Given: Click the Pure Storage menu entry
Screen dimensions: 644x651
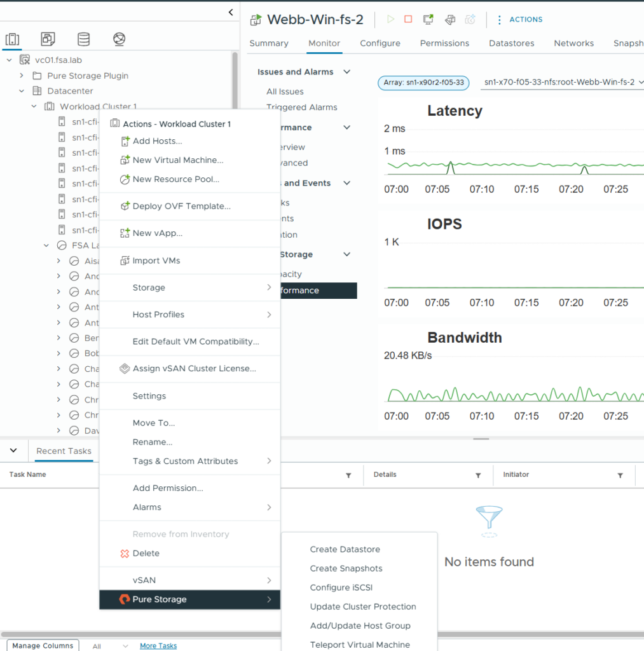Looking at the screenshot, I should 189,599.
